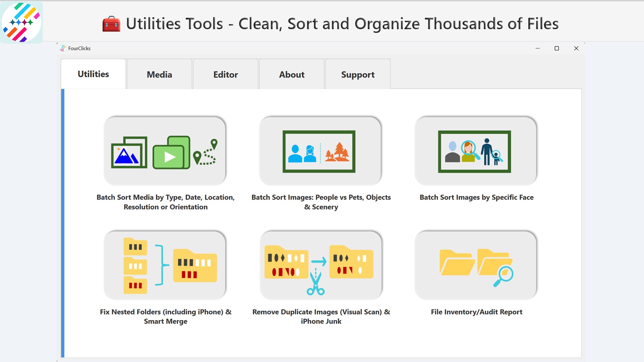The image size is (644, 362).
Task: Click the FourClicks title bar text
Action: [79, 48]
